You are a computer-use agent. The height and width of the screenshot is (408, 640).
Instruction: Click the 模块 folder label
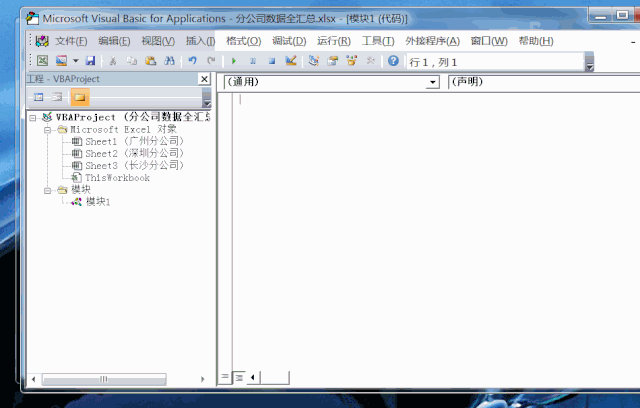pyautogui.click(x=81, y=190)
